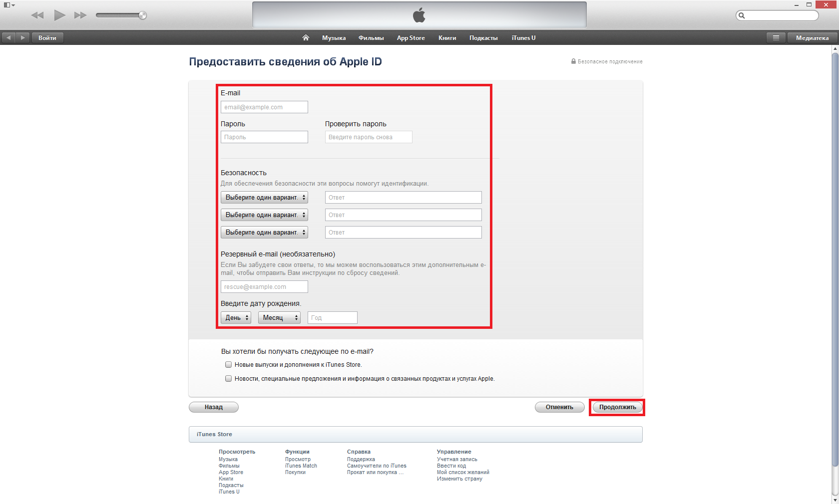Click the back navigation arrow icon
This screenshot has width=839, height=504.
[x=8, y=38]
